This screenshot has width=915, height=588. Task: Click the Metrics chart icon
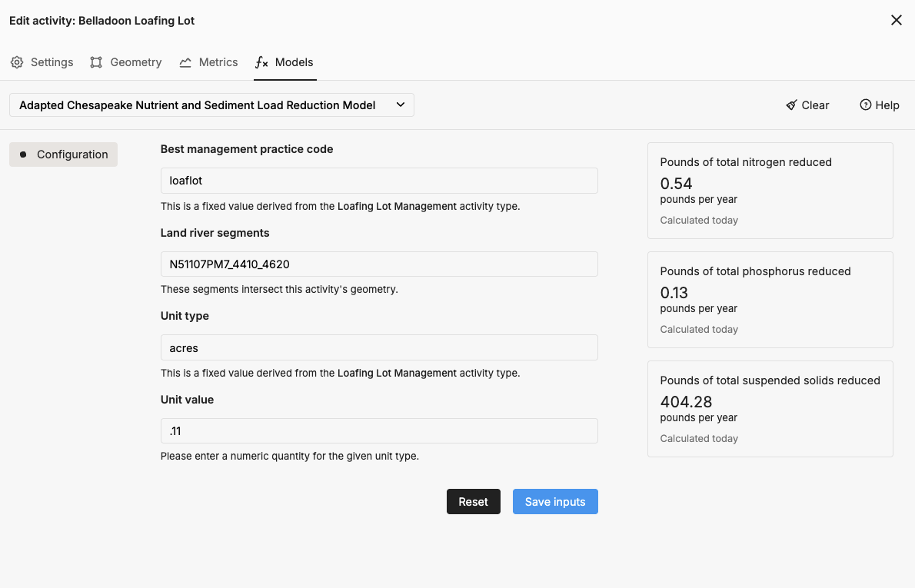pyautogui.click(x=185, y=62)
